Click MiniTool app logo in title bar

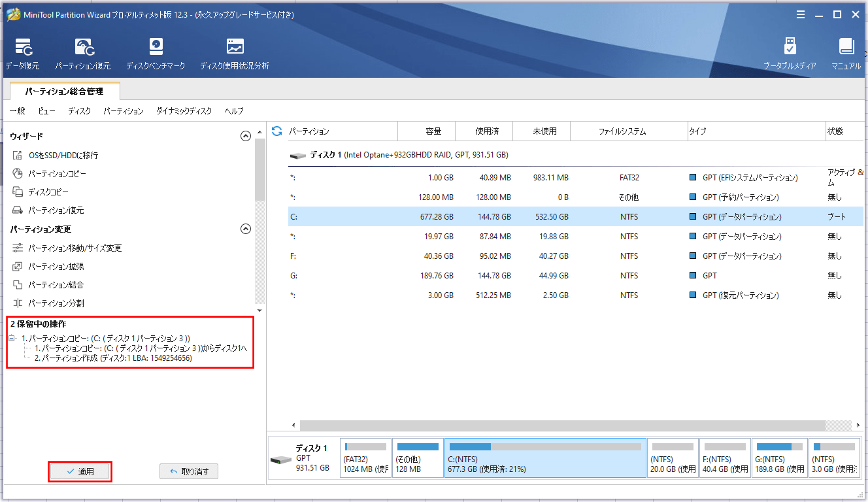13,14
